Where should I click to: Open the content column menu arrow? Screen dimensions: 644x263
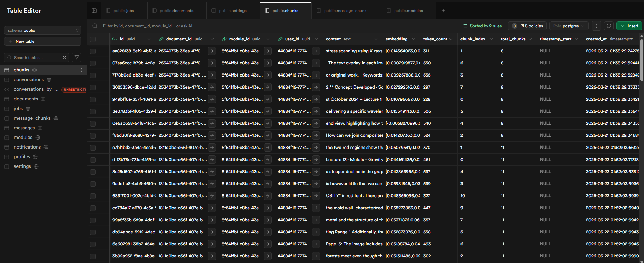376,39
